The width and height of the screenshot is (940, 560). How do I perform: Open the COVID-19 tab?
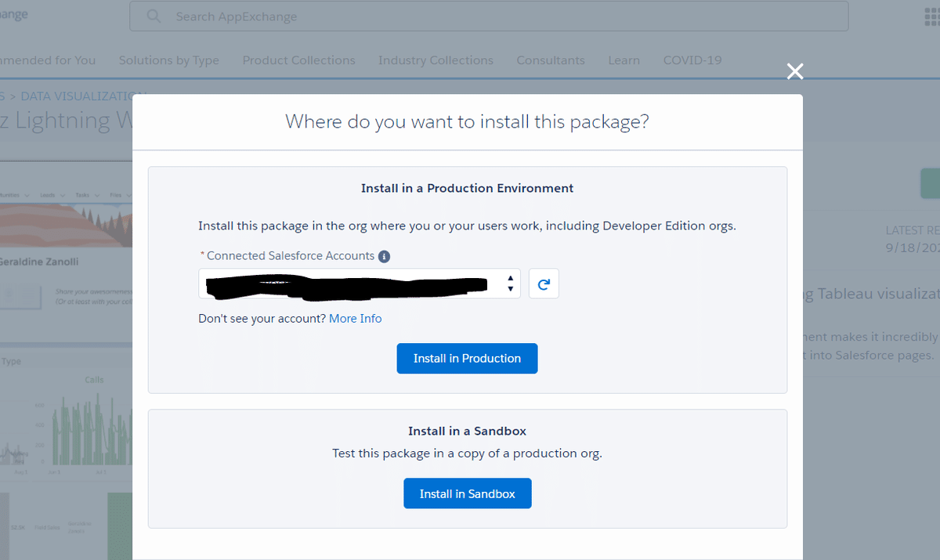tap(692, 60)
